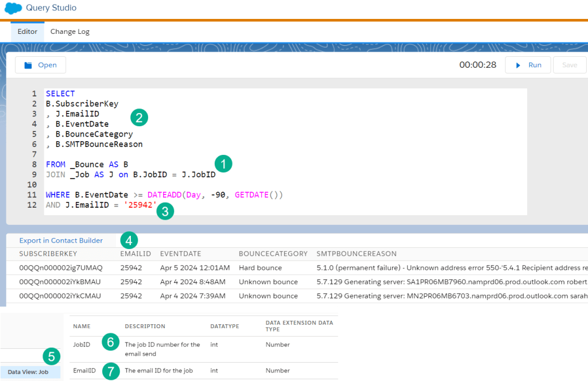Click green annotation marker number 2
The image size is (588, 381).
pyautogui.click(x=139, y=117)
